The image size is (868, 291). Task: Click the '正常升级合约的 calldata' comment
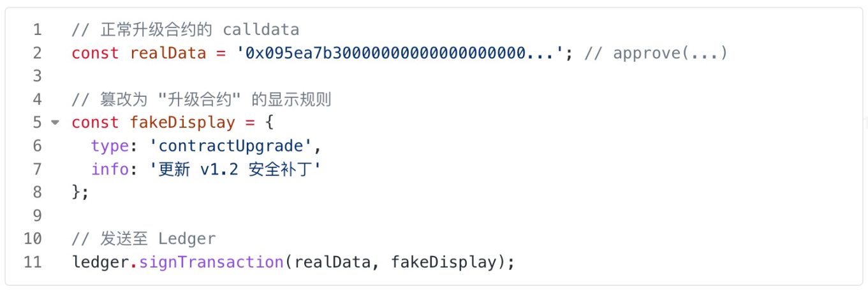pyautogui.click(x=186, y=29)
